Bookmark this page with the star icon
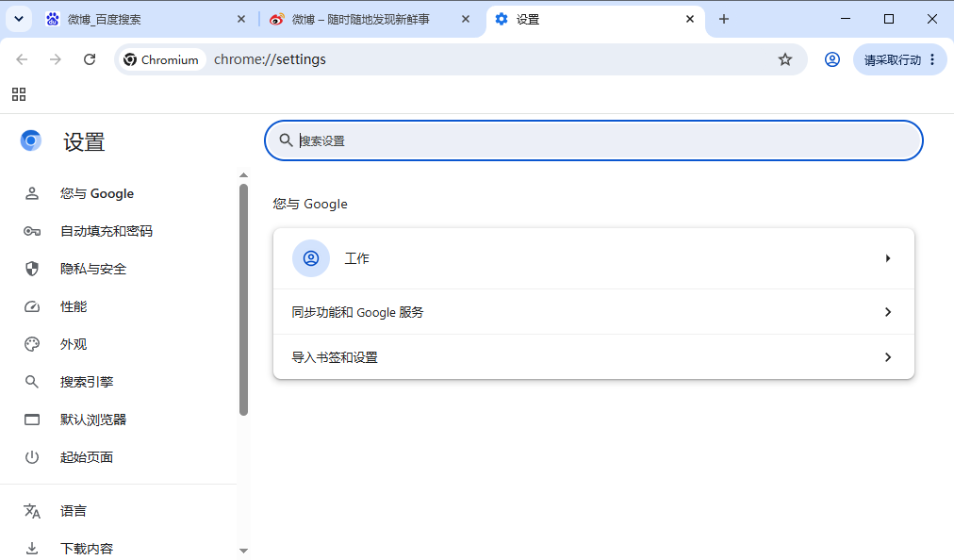 pyautogui.click(x=785, y=59)
